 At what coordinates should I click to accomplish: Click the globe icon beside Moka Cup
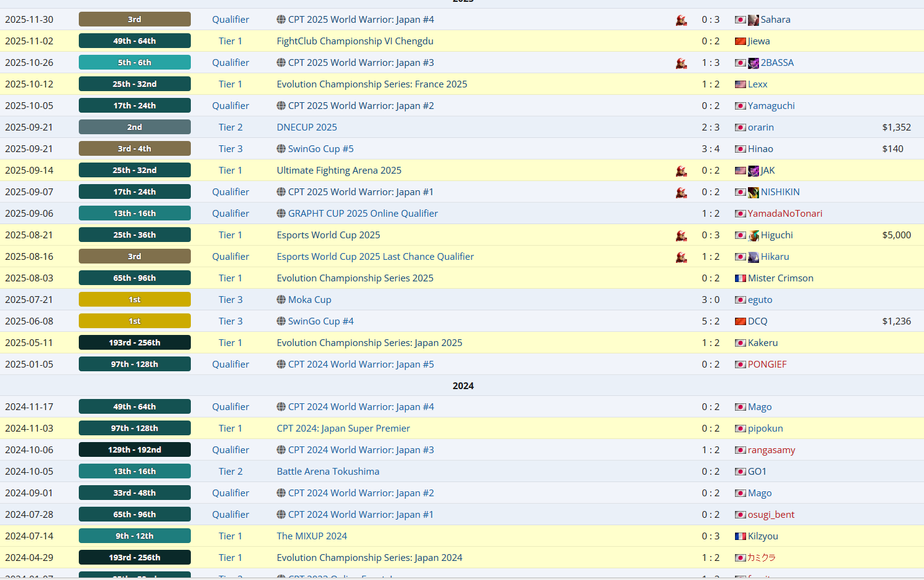[x=281, y=300]
